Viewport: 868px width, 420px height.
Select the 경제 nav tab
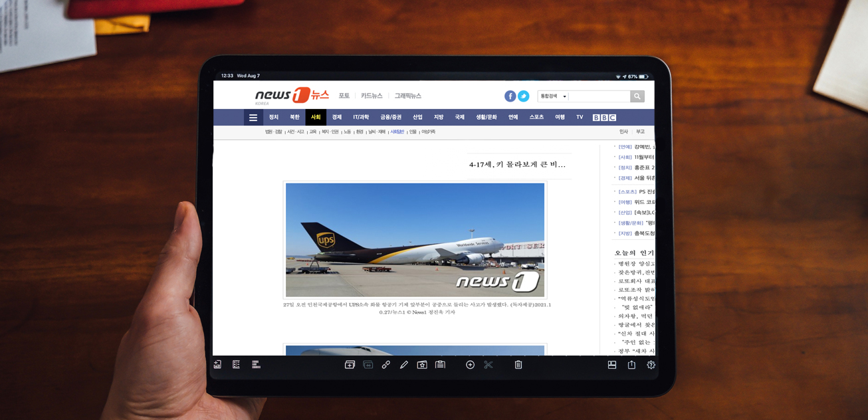click(x=337, y=118)
